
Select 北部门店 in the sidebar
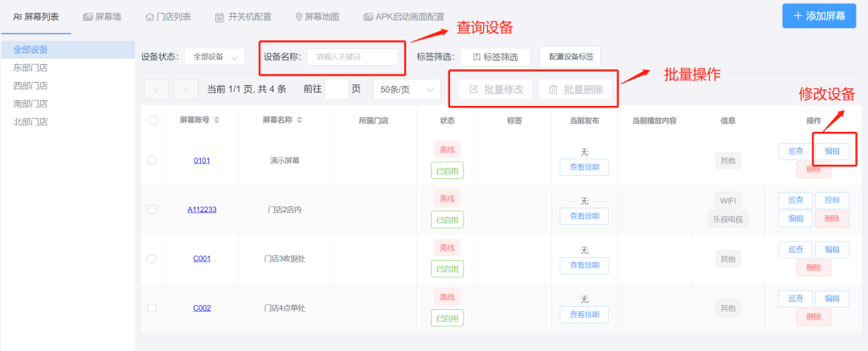(68, 122)
